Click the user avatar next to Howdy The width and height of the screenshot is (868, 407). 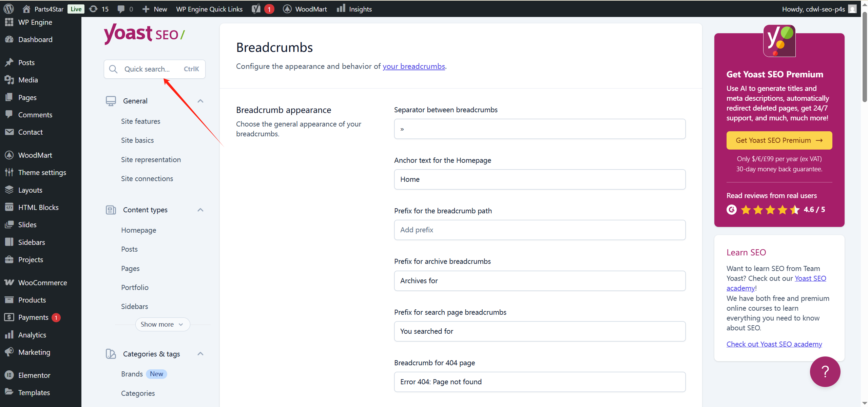click(852, 9)
